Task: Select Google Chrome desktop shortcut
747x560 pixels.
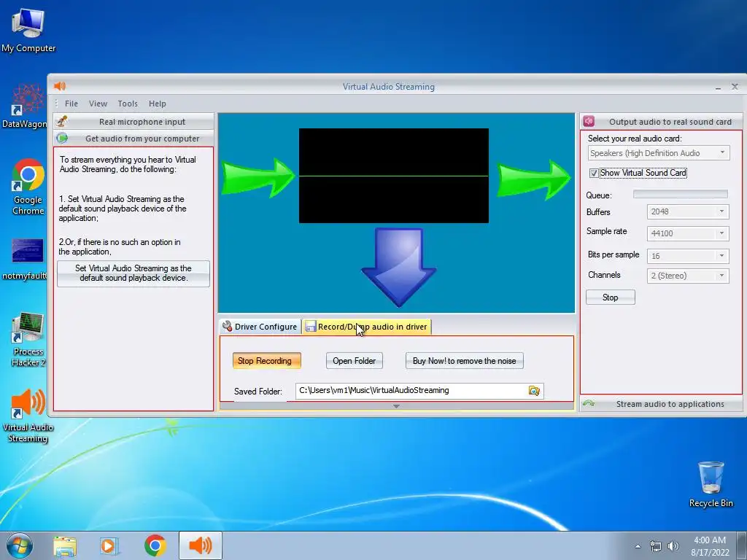Action: tap(28, 186)
